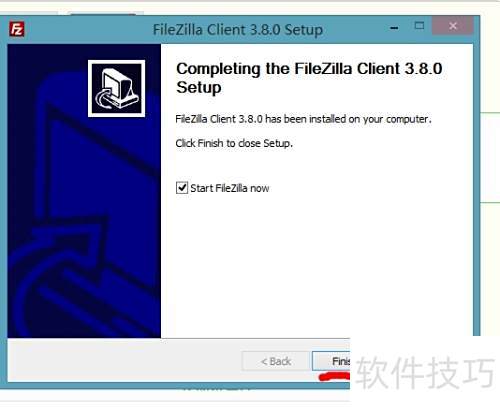Click the "Completing the FileZilla Client 3.8.0 Setup" heading
Viewport: 500px width, 410px height.
pyautogui.click(x=309, y=78)
